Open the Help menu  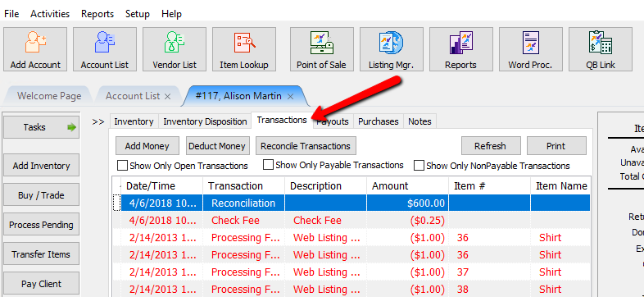(171, 14)
